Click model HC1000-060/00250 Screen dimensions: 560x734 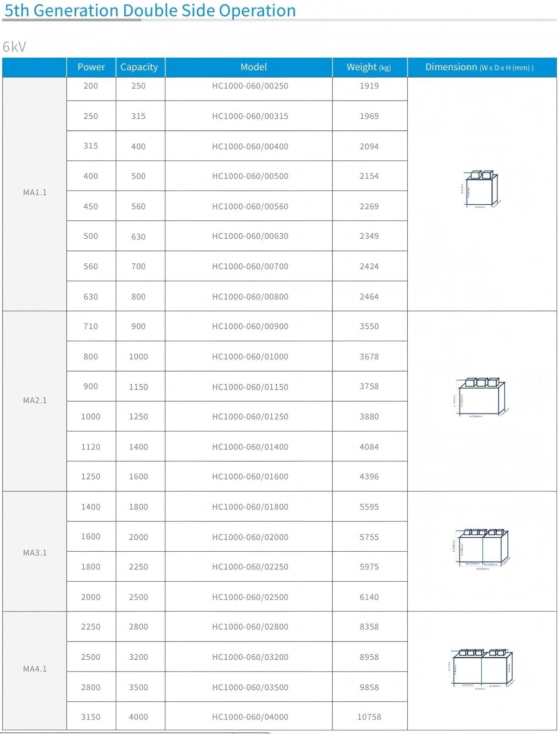pyautogui.click(x=250, y=86)
